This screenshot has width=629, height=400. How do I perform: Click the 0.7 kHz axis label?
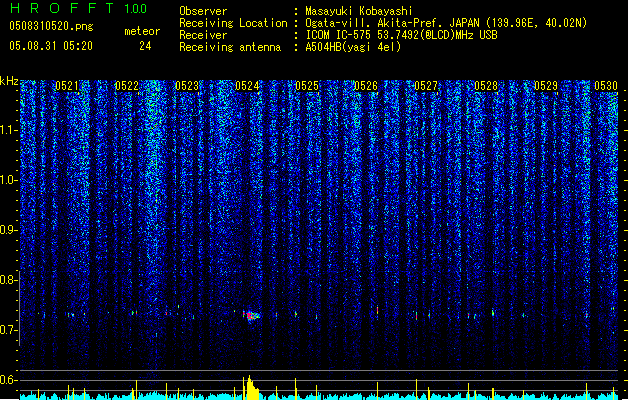(9, 330)
